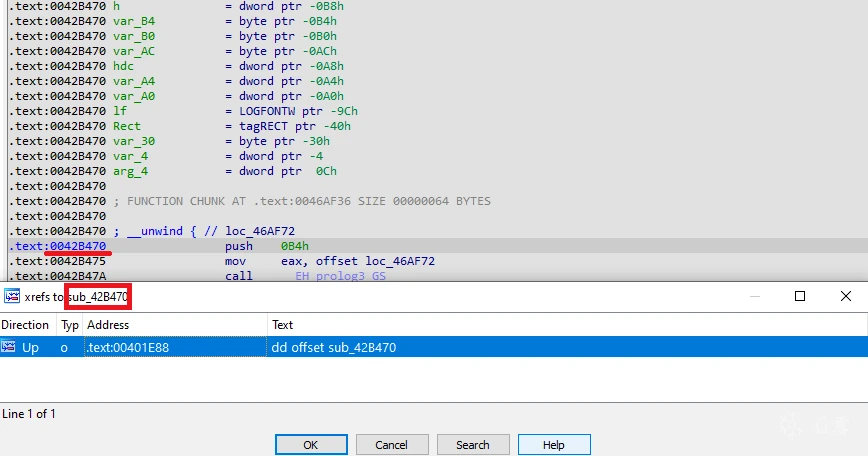
Task: Click OK in the xrefs dialog
Action: coord(311,445)
